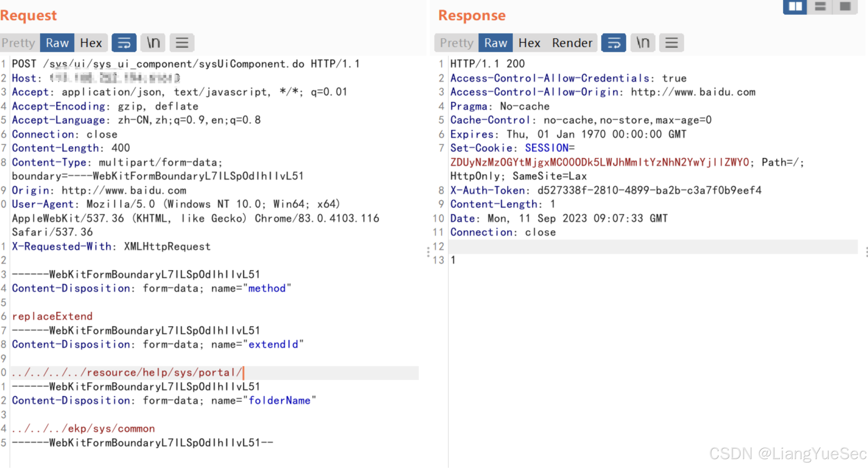Screen dimensions: 868x468
Task: Click the Pretty tab in Response panel
Action: 457,43
